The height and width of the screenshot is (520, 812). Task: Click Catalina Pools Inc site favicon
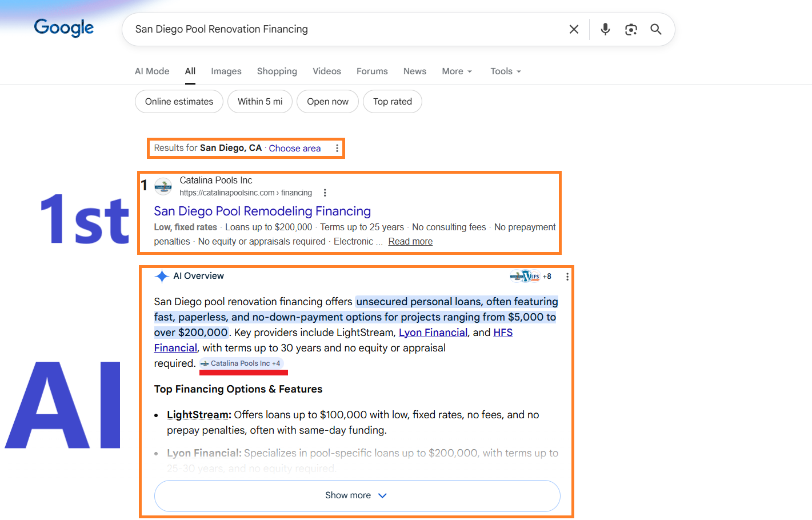[163, 186]
